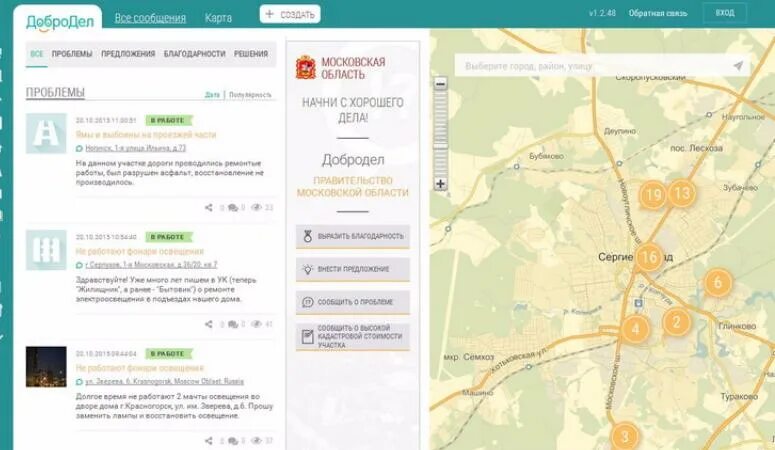Click views eye icon on Серпухов post
The width and height of the screenshot is (775, 450).
coord(256,324)
